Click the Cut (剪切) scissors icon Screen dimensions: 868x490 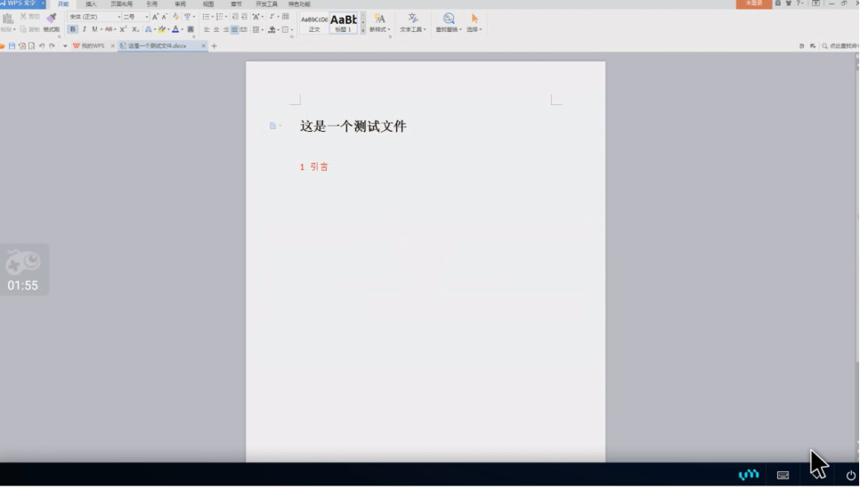point(23,17)
